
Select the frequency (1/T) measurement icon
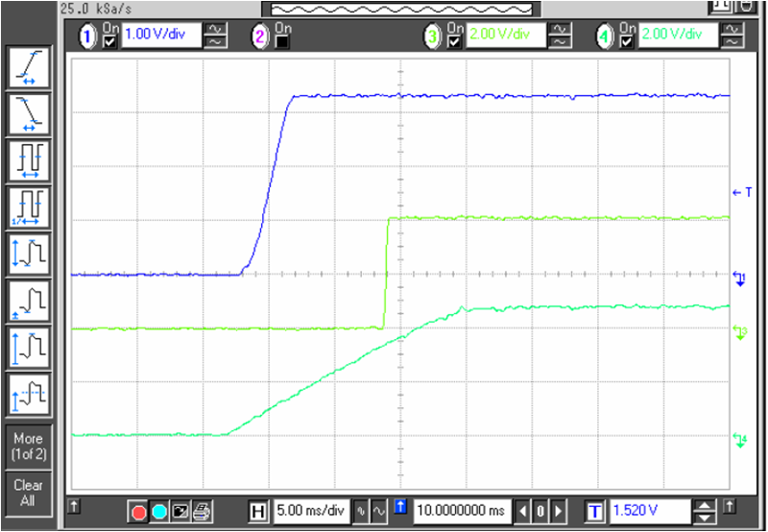[x=29, y=208]
